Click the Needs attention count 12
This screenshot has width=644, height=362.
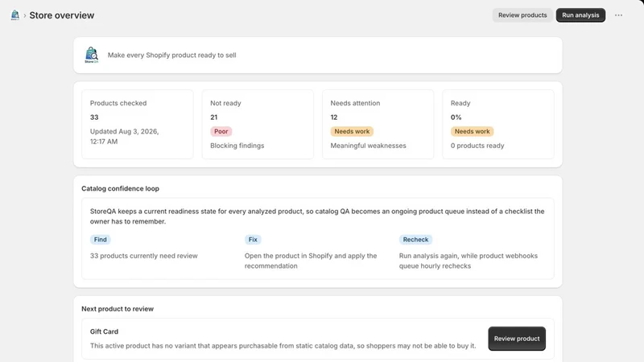334,117
